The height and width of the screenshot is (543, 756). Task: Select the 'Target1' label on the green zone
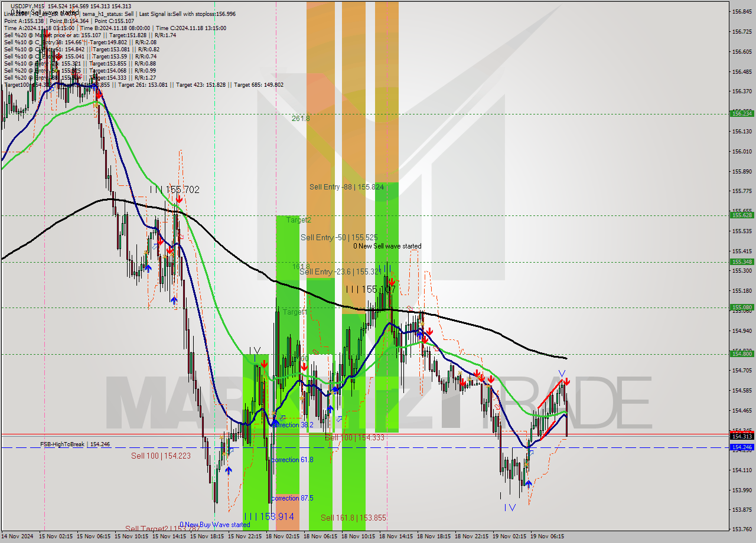tap(294, 312)
